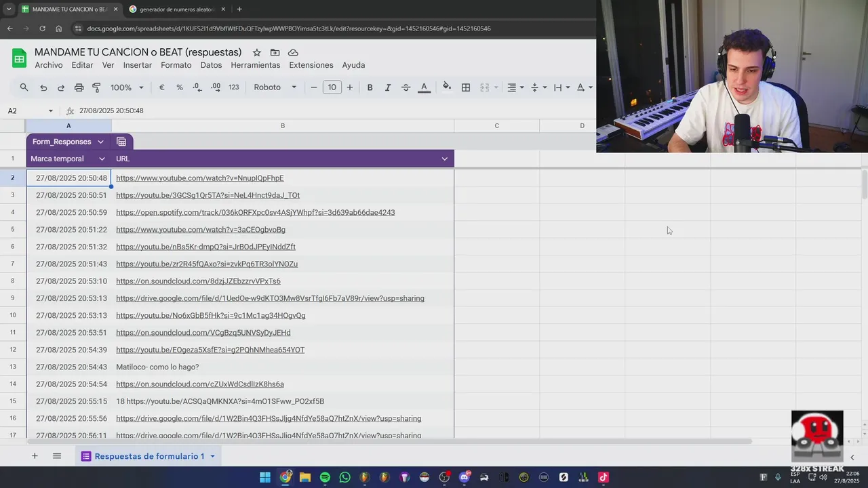Open the Herramientas menu
Screen dimensions: 868x488
(255, 65)
